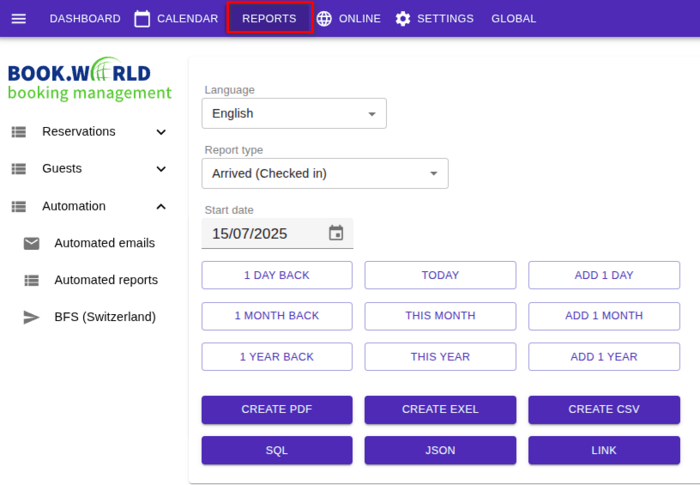The image size is (700, 485).
Task: Open the Start date calendar picker icon
Action: (x=336, y=233)
